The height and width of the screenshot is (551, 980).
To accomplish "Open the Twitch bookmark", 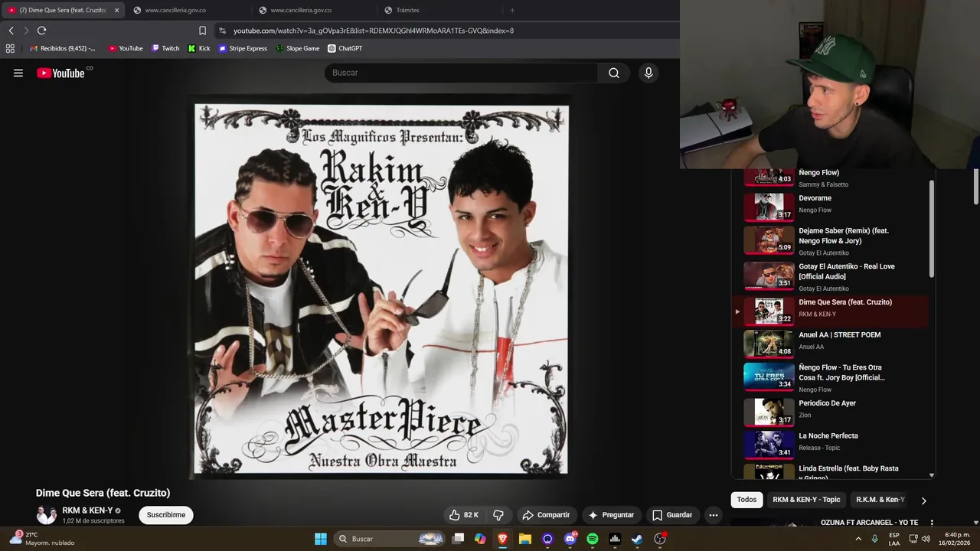I will coord(165,48).
